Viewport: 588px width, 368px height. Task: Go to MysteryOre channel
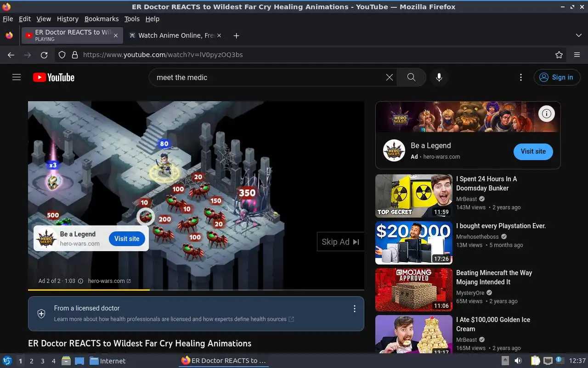point(470,293)
